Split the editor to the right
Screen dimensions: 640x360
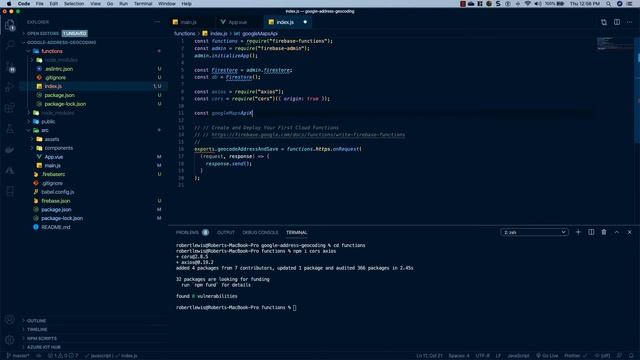coord(617,22)
